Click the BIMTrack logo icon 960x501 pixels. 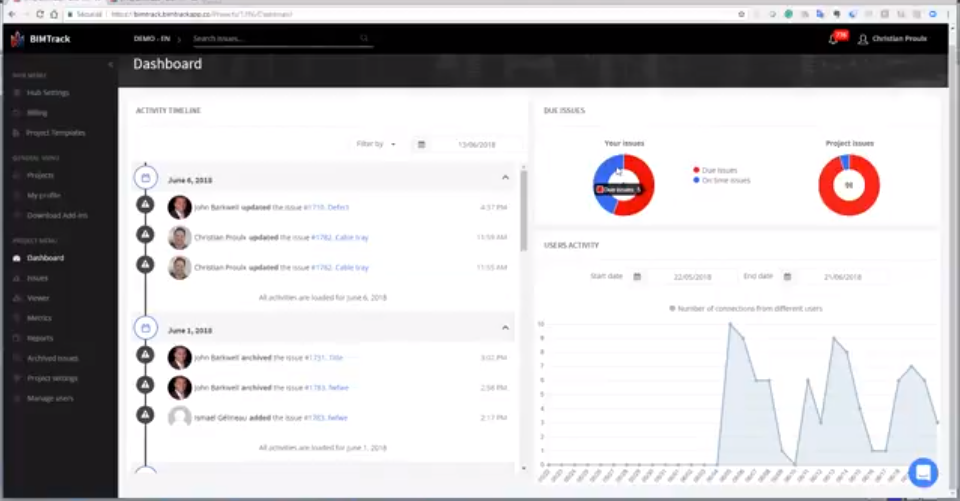16,39
